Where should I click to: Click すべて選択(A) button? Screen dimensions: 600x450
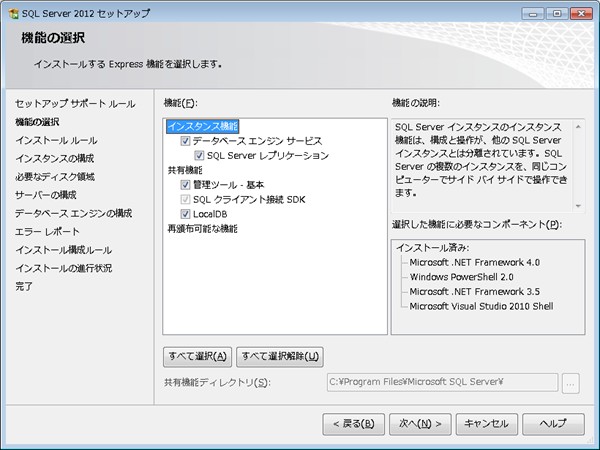pos(197,357)
